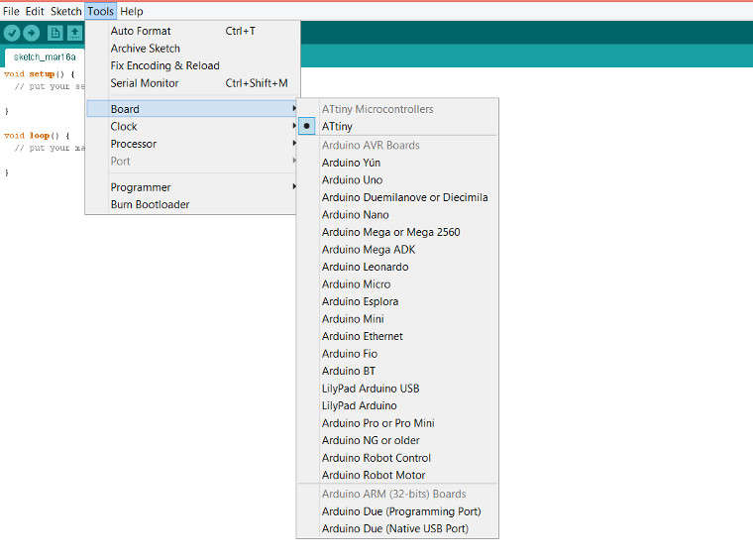Viewport: 753px width, 560px height.
Task: Select Arduino Fio board
Action: coord(397,354)
